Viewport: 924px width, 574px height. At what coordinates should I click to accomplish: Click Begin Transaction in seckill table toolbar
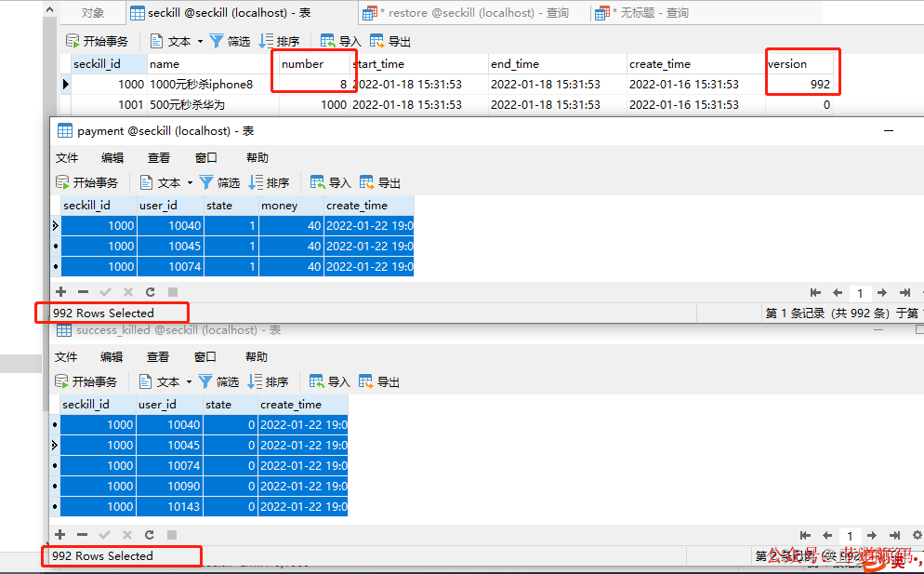click(x=97, y=41)
